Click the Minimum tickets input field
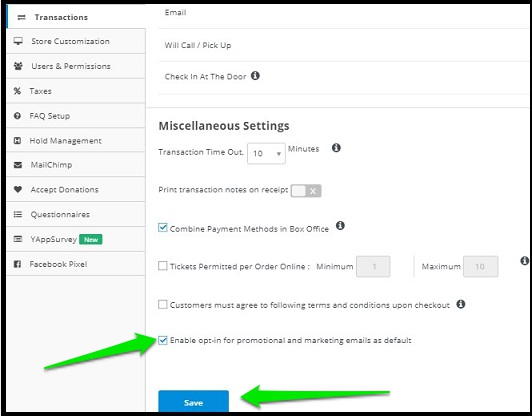The height and width of the screenshot is (416, 532). click(373, 267)
